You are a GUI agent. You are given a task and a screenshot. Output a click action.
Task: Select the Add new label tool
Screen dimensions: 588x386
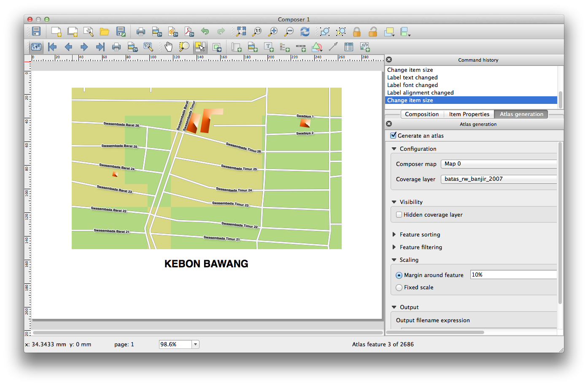269,47
